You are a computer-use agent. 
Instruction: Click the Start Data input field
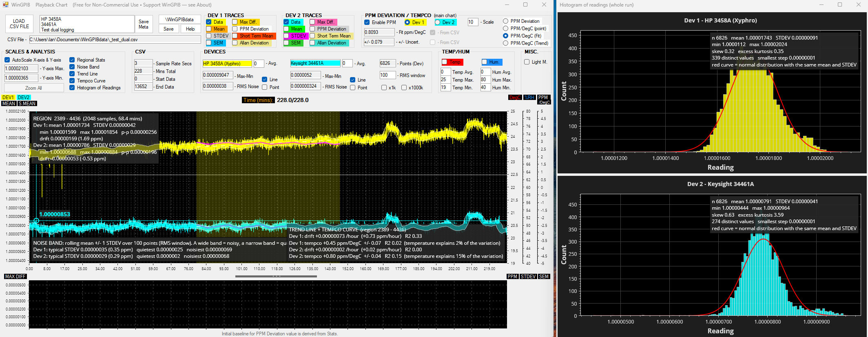(144, 79)
